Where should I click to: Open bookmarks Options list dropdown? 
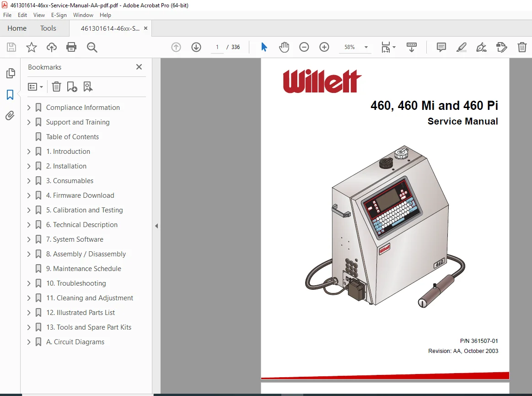pyautogui.click(x=35, y=87)
